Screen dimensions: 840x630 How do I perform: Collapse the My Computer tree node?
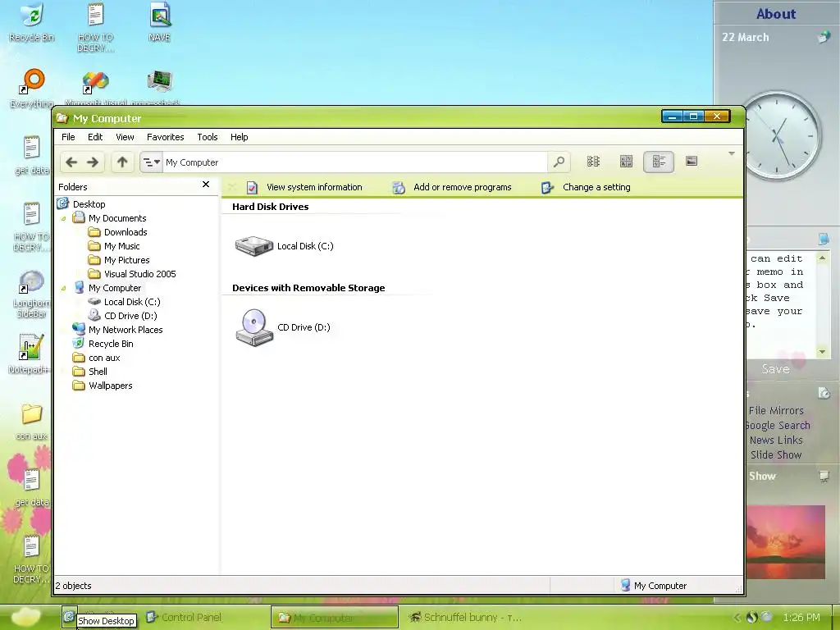click(x=63, y=288)
